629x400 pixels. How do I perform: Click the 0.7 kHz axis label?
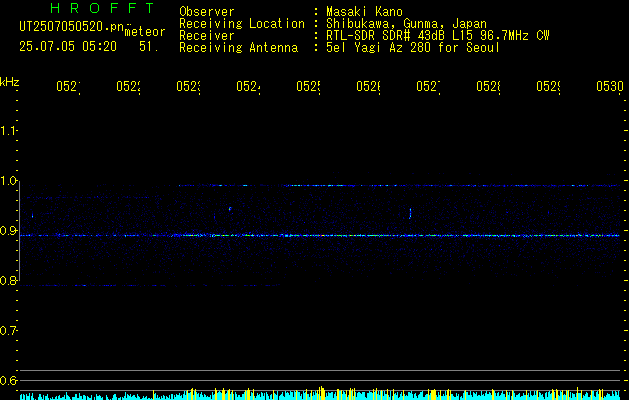pos(9,331)
